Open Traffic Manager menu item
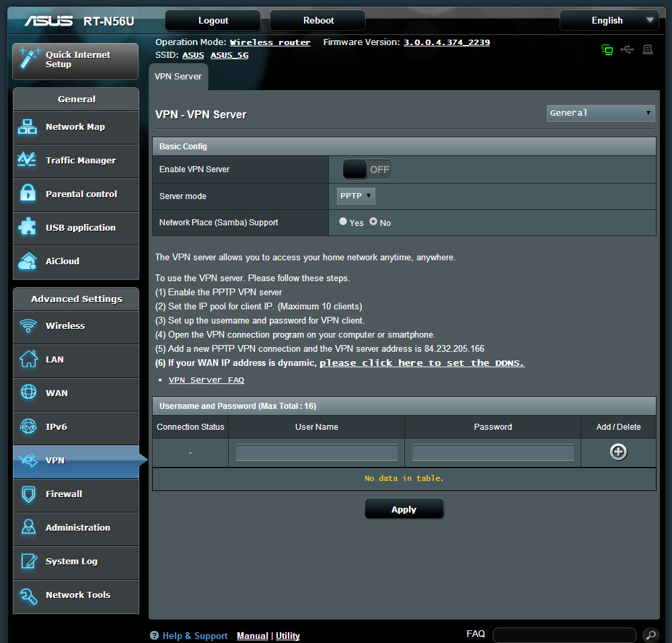672x643 pixels. coord(76,161)
